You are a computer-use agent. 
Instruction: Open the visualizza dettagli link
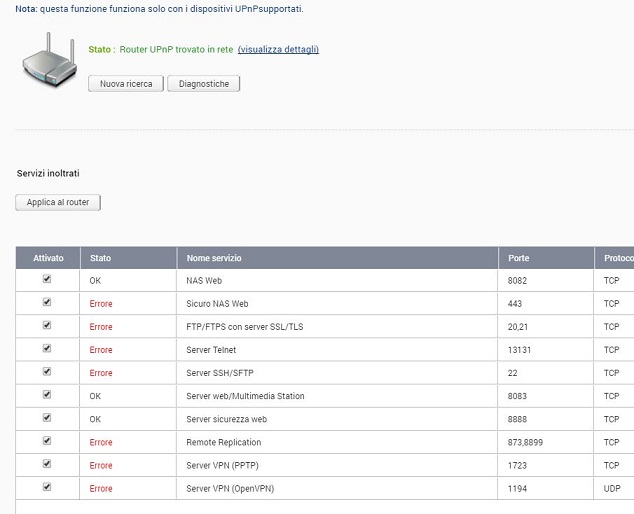[x=278, y=49]
